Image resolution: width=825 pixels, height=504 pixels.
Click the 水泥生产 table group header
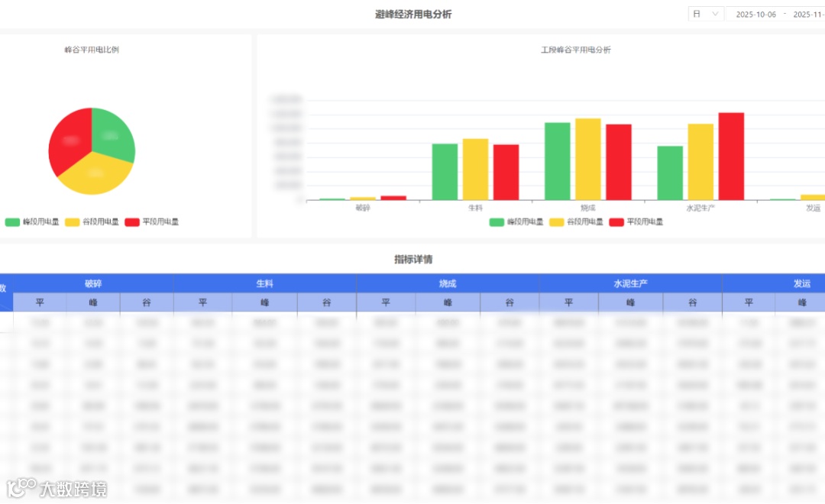point(630,283)
